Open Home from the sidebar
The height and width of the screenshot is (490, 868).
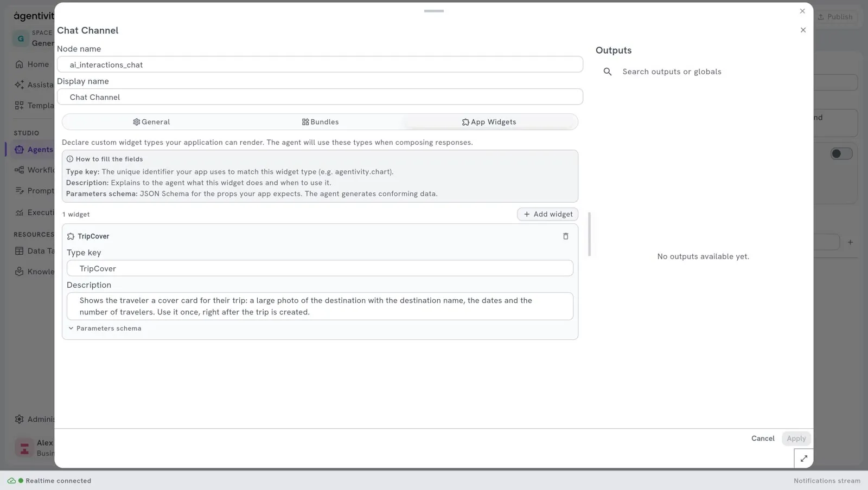pos(32,64)
